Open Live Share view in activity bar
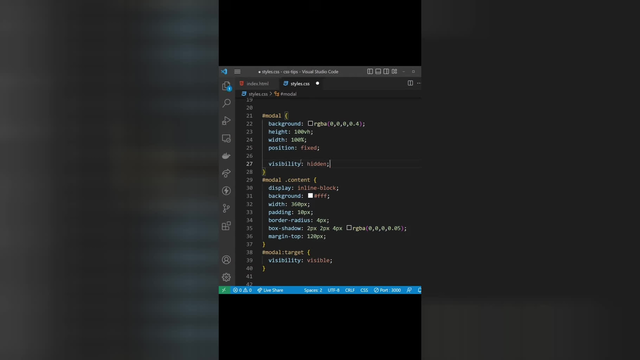Image resolution: width=640 pixels, height=360 pixels. coord(226,173)
